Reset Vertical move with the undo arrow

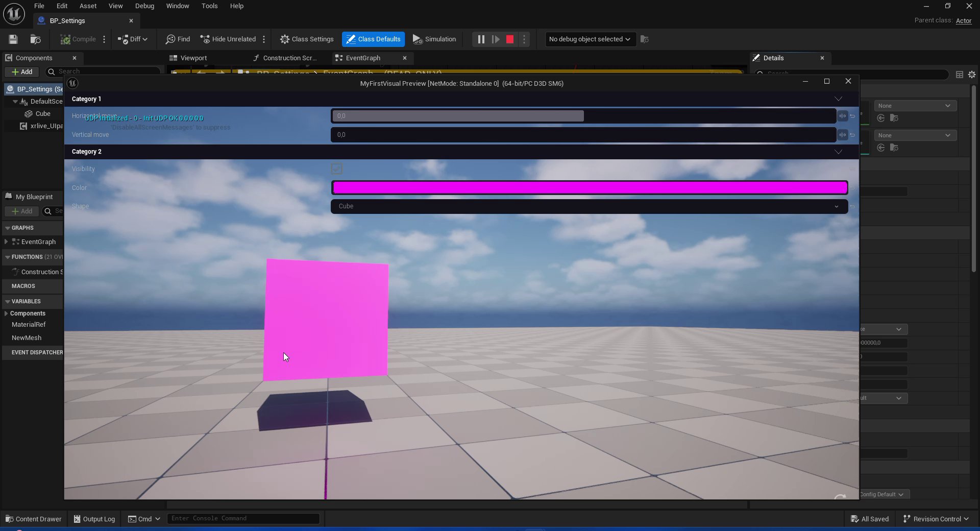click(x=852, y=135)
